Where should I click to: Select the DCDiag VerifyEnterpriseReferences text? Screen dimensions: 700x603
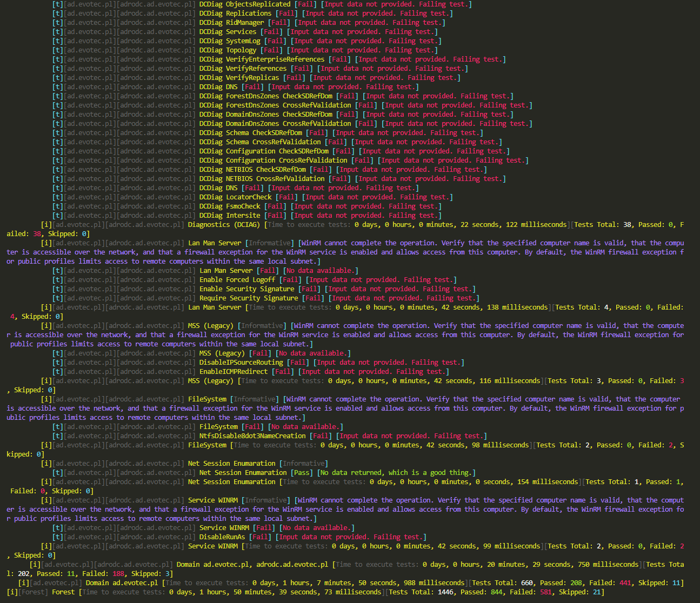262,59
